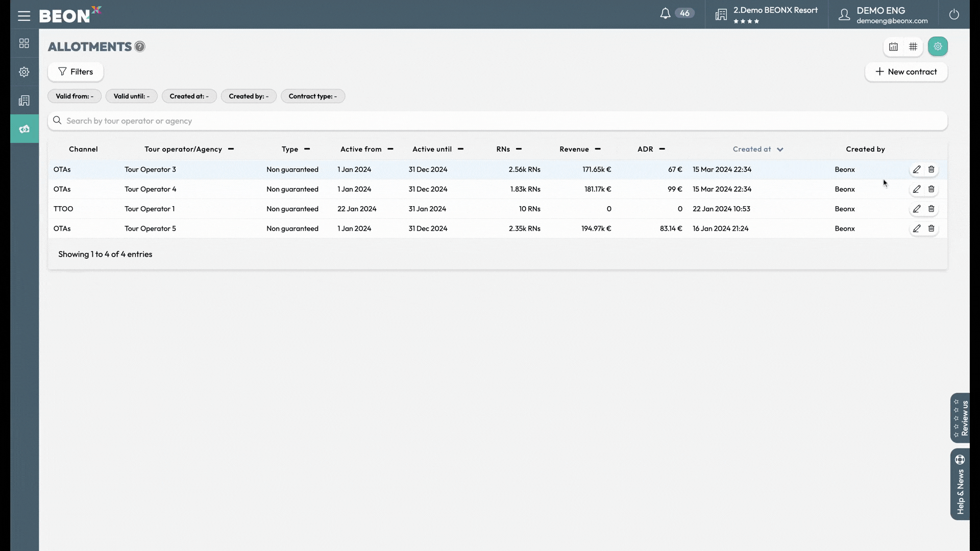The width and height of the screenshot is (980, 551).
Task: Click the Contract type filter chip
Action: coord(313,96)
